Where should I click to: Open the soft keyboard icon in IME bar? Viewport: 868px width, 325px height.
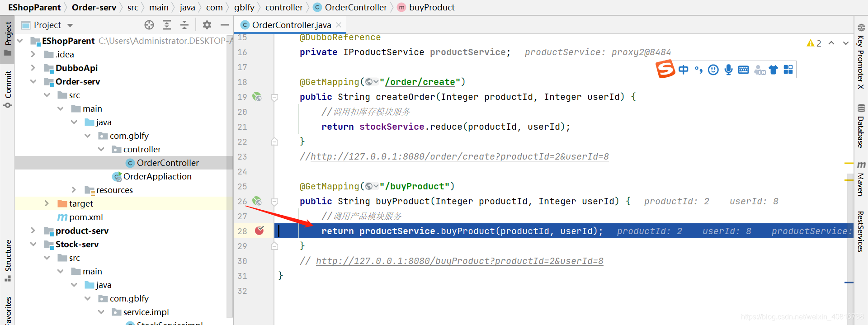point(743,70)
